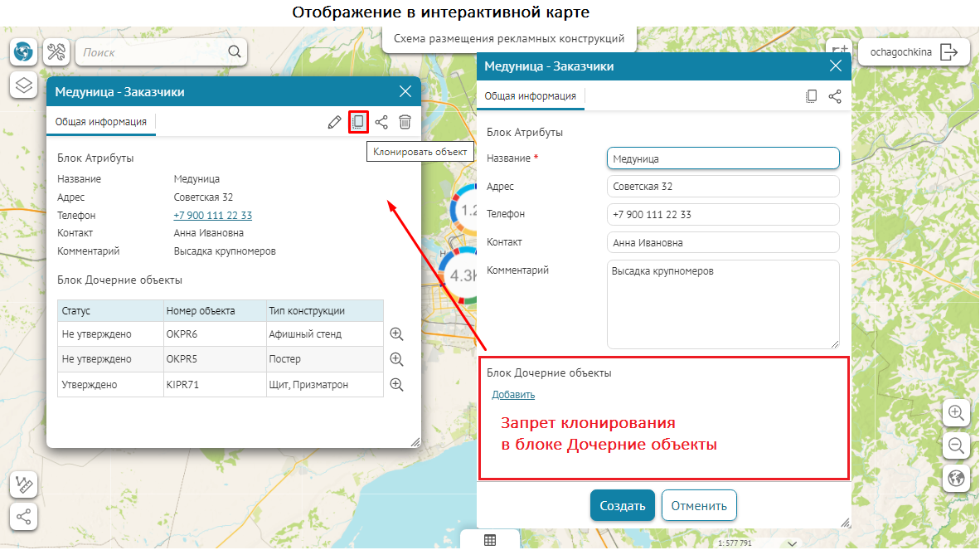Screen dimensions: 980x550
Task: Zoom out on the map
Action: click(956, 445)
